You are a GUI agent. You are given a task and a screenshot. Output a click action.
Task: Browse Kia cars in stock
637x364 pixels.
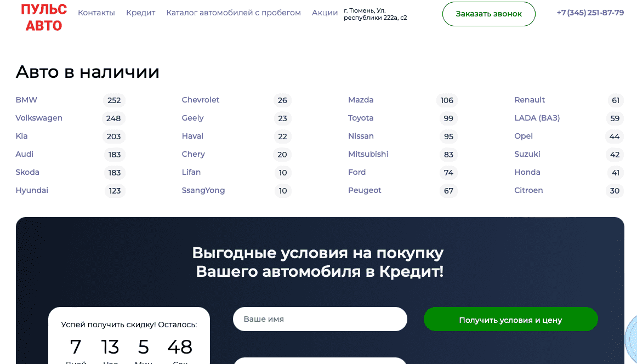21,136
